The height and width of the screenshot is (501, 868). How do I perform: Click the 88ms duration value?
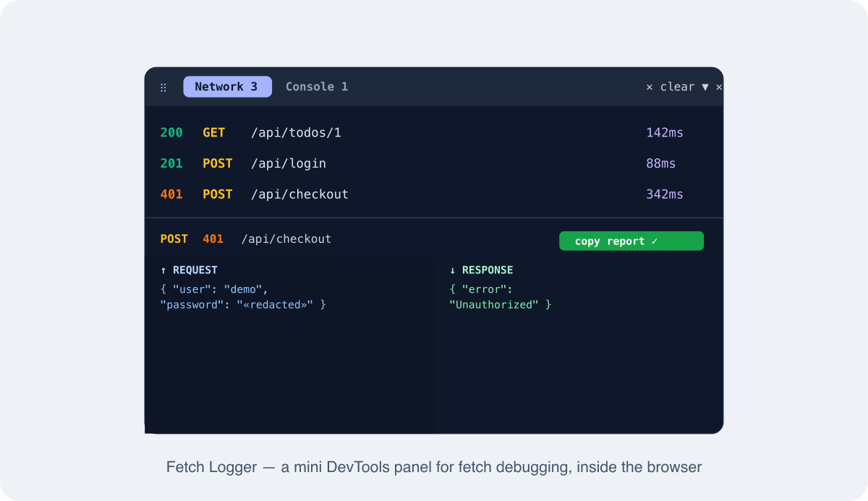pos(661,163)
